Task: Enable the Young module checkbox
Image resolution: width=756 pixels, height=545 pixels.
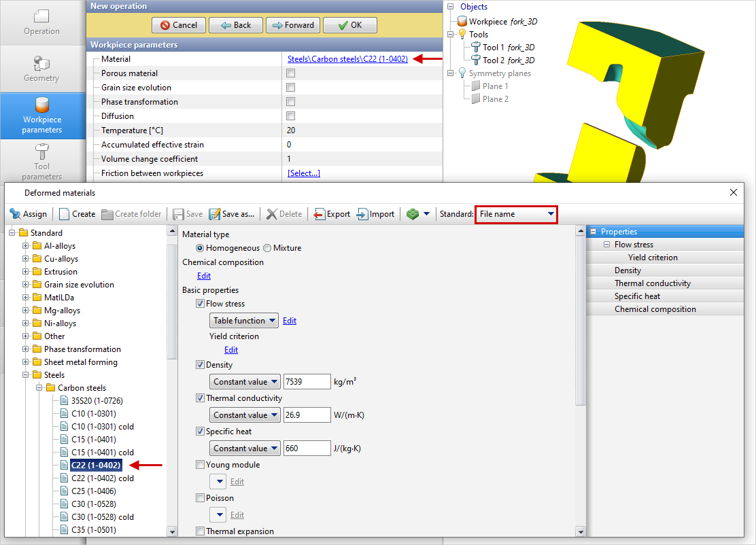Action: (x=200, y=465)
